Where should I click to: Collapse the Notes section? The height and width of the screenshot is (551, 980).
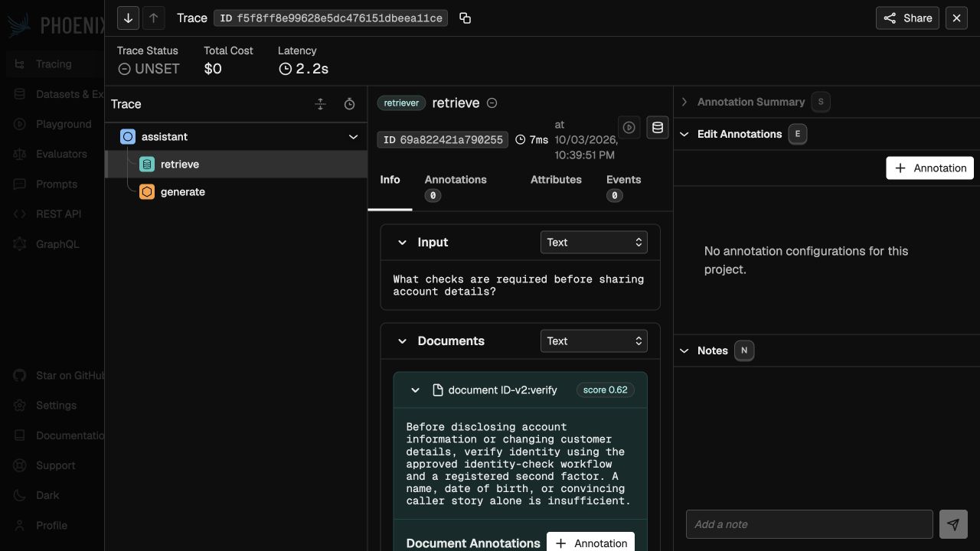click(684, 350)
